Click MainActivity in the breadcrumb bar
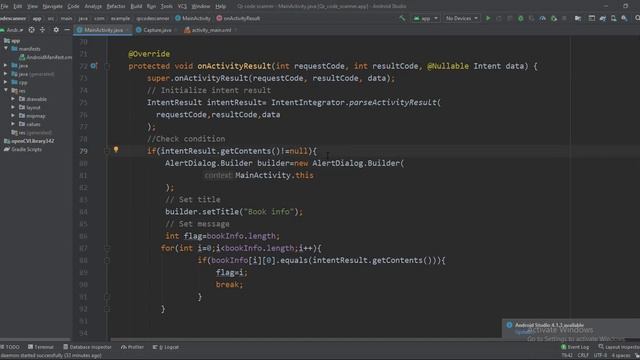Viewport: 640px width, 360px height. click(x=193, y=18)
